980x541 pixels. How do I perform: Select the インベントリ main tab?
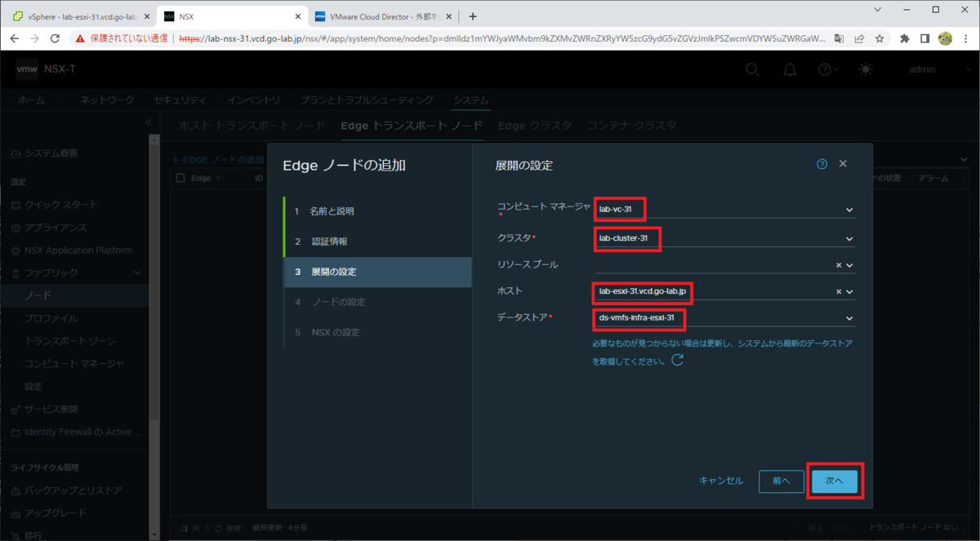click(x=254, y=100)
